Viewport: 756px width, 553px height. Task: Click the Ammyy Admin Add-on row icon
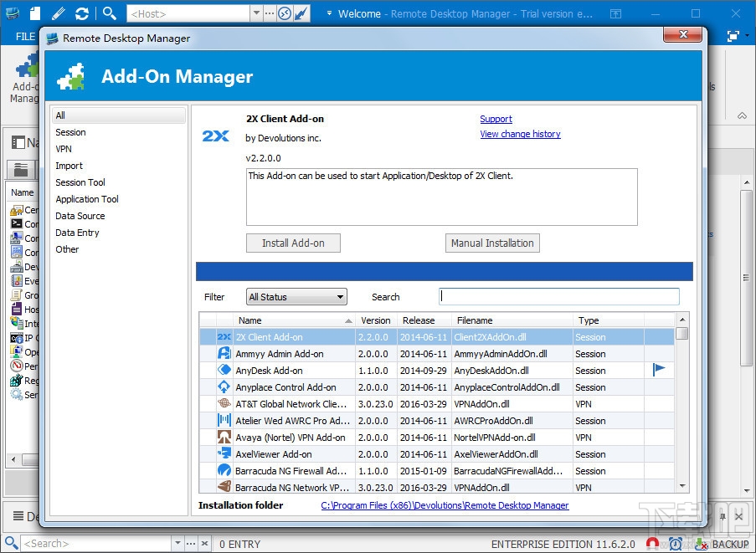pyautogui.click(x=222, y=353)
